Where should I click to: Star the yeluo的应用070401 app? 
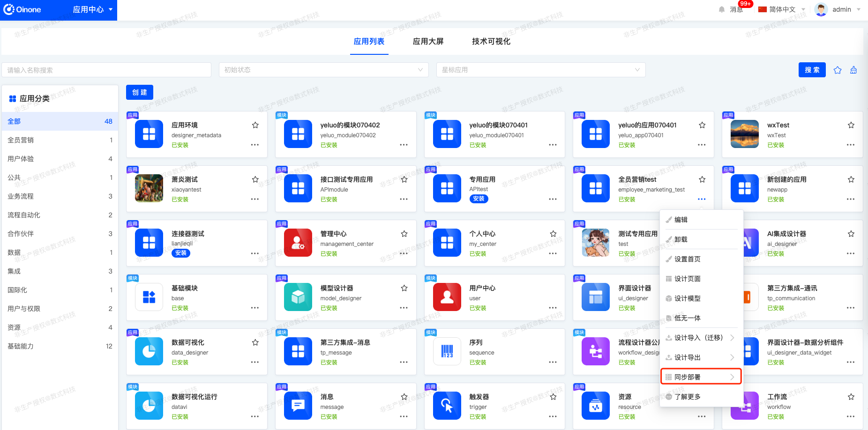coord(702,125)
